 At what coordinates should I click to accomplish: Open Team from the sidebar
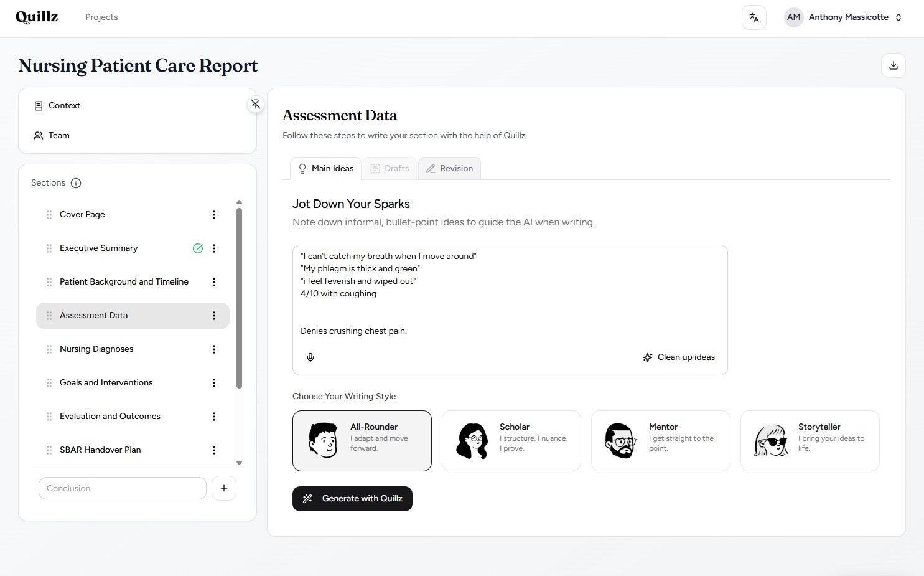[x=59, y=135]
